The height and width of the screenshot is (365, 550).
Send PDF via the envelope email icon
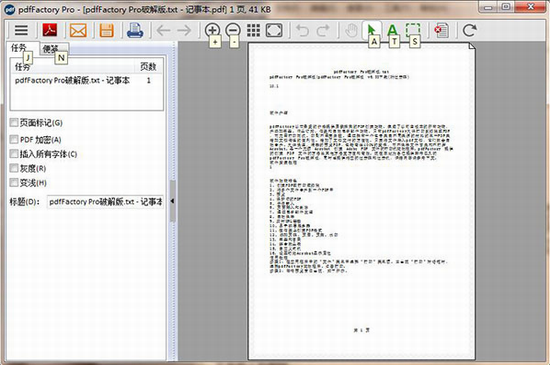point(78,31)
